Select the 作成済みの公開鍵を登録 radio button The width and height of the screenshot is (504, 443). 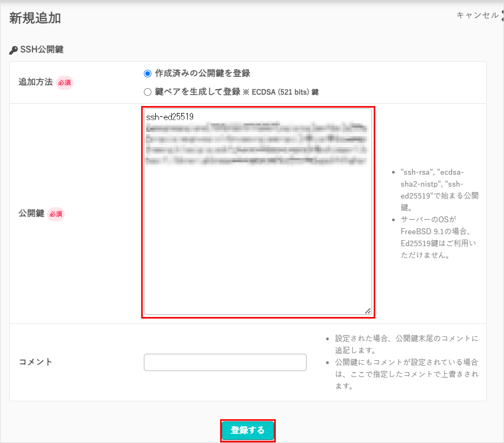[148, 74]
